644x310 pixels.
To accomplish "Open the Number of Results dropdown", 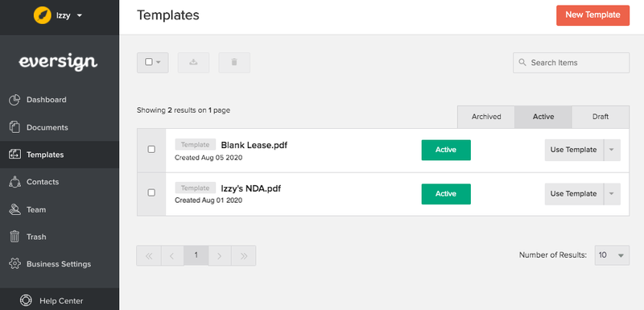I will [612, 255].
